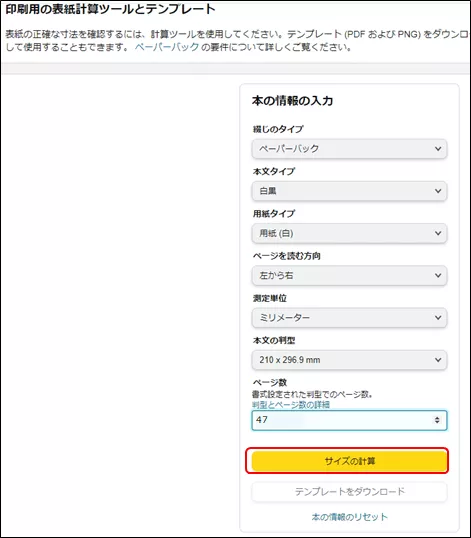Click the chevron arrow on the 210 x 296.9 mm field
This screenshot has height=538, width=471.
(438, 360)
